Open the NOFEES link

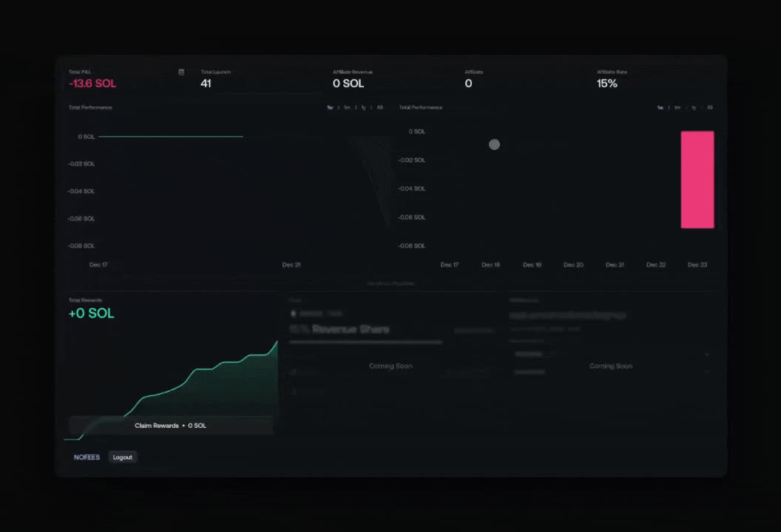[87, 457]
